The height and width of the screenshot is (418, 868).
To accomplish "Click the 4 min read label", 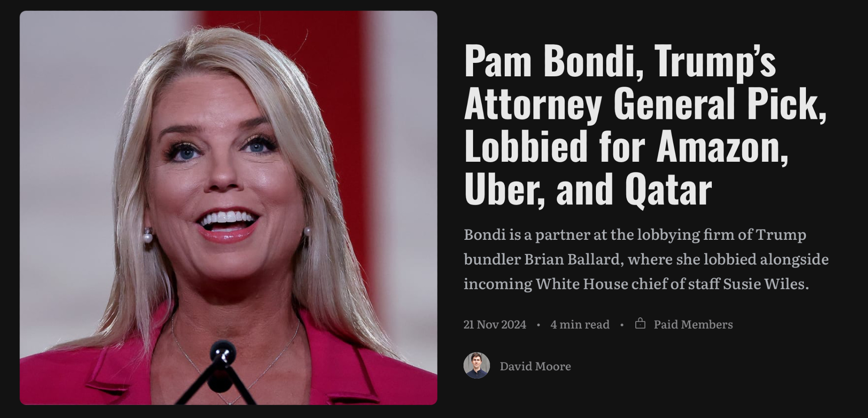I will point(580,324).
